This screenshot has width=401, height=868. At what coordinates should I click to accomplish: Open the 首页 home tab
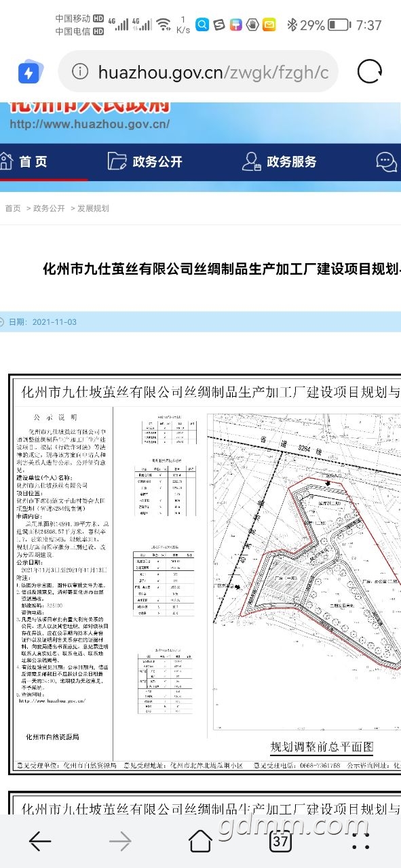point(33,161)
